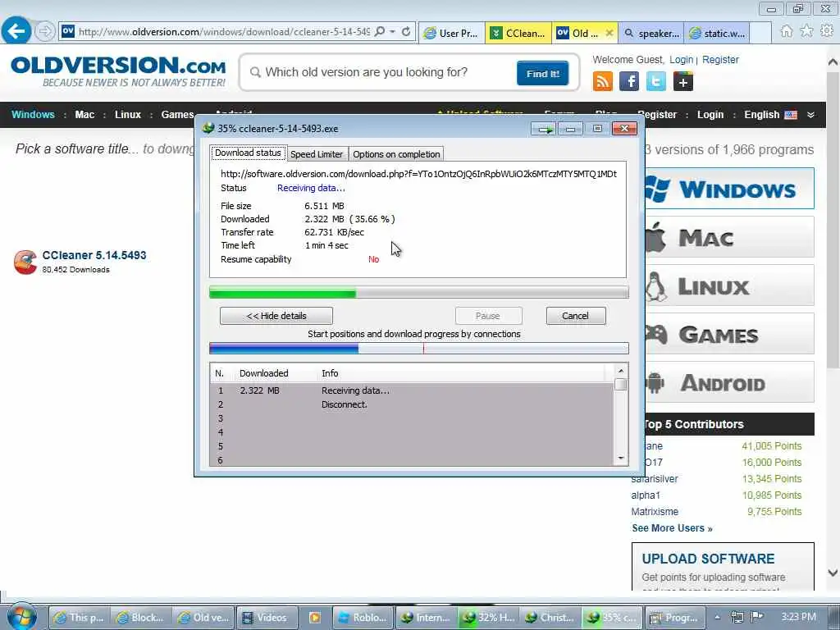
Task: Click the browser Home icon
Action: (x=786, y=32)
